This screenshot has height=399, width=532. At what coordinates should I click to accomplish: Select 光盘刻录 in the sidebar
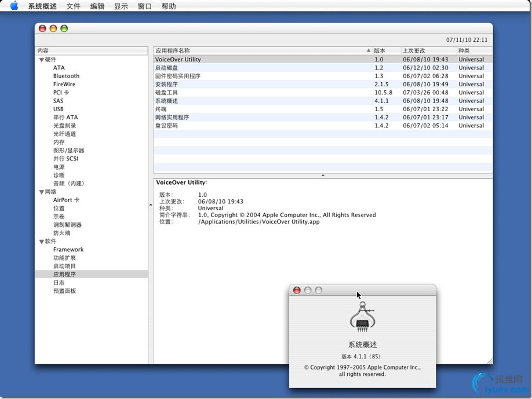(64, 126)
